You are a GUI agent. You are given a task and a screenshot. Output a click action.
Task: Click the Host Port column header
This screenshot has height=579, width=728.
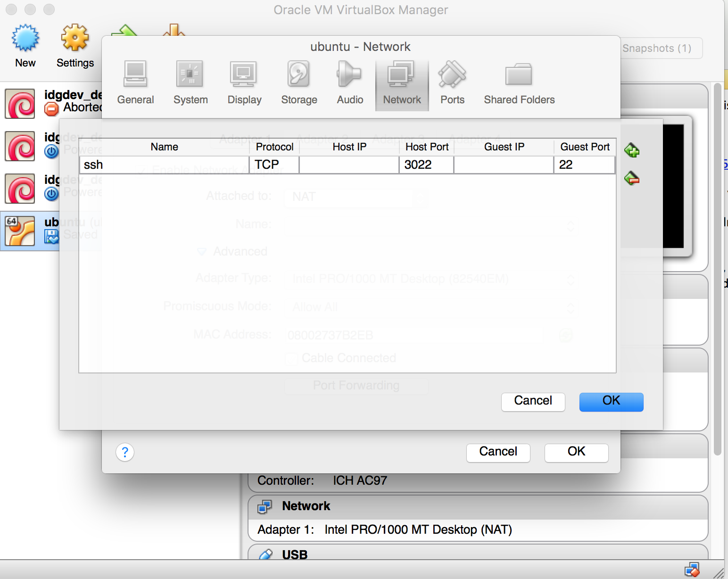click(x=427, y=147)
